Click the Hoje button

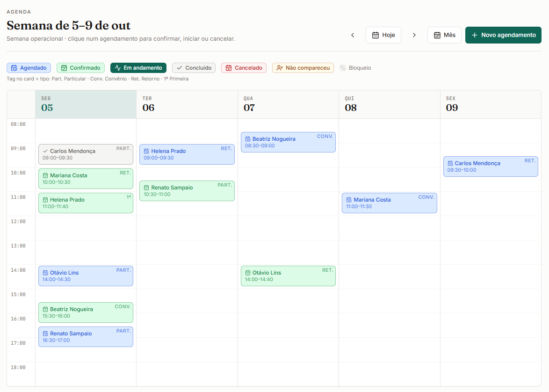coord(383,35)
